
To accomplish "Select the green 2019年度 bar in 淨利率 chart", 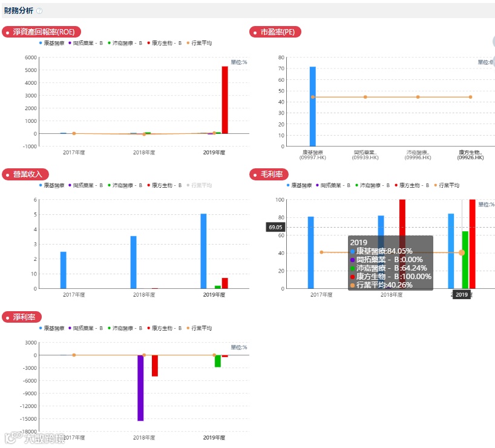I will coord(218,361).
